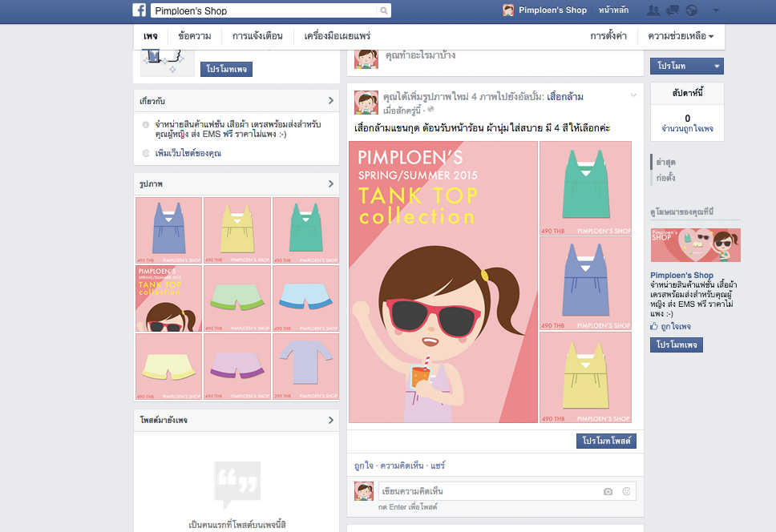Expand the โพสต์มายังเพจ section arrow

pos(331,421)
